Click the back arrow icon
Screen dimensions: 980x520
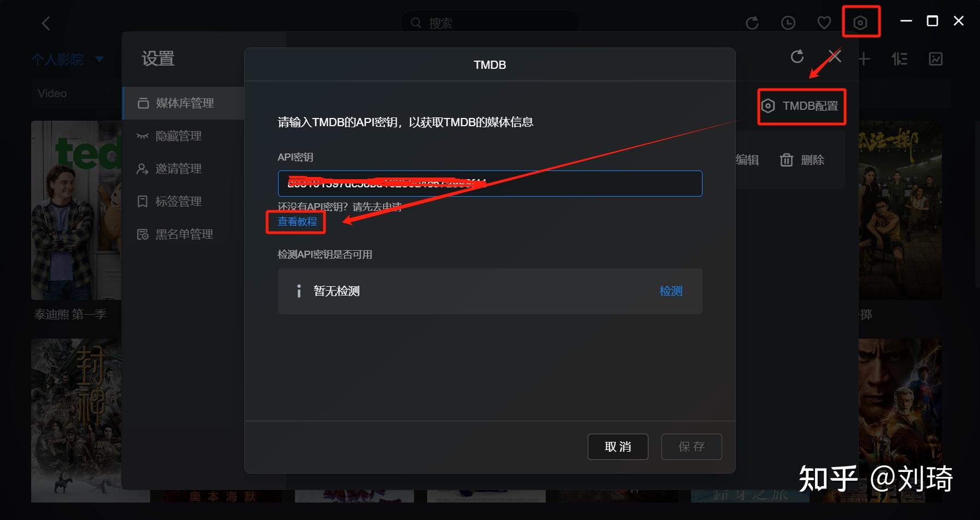coord(46,23)
